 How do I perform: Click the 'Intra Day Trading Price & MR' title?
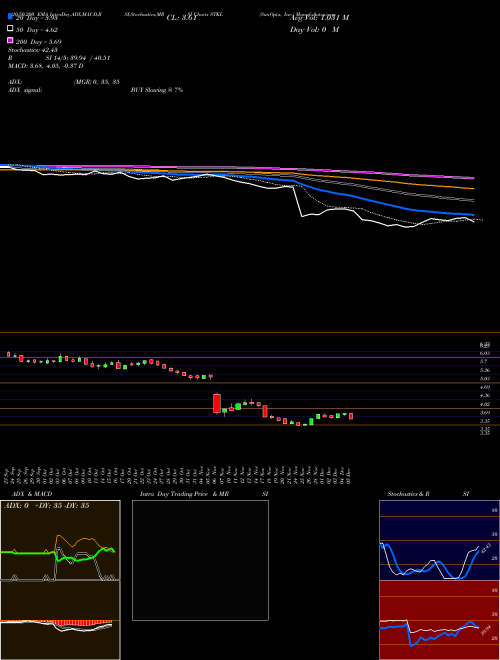pyautogui.click(x=184, y=494)
